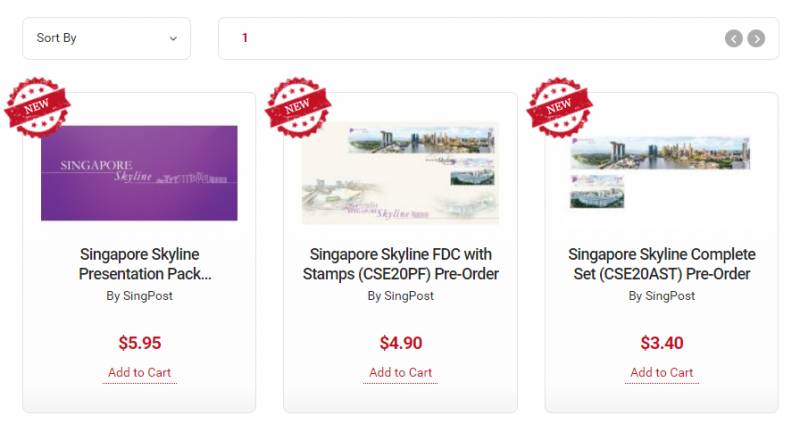Open Singapore Skyline Presentation Pack title
The image size is (800, 424).
coord(145,264)
